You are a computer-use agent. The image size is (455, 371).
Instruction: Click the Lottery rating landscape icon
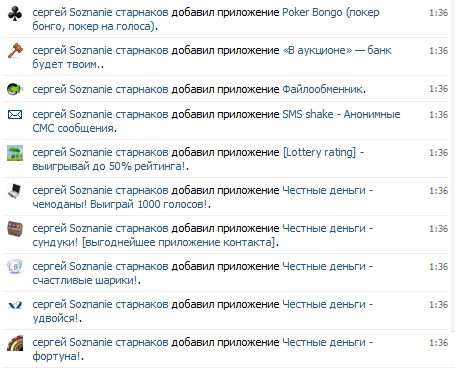coord(15,153)
